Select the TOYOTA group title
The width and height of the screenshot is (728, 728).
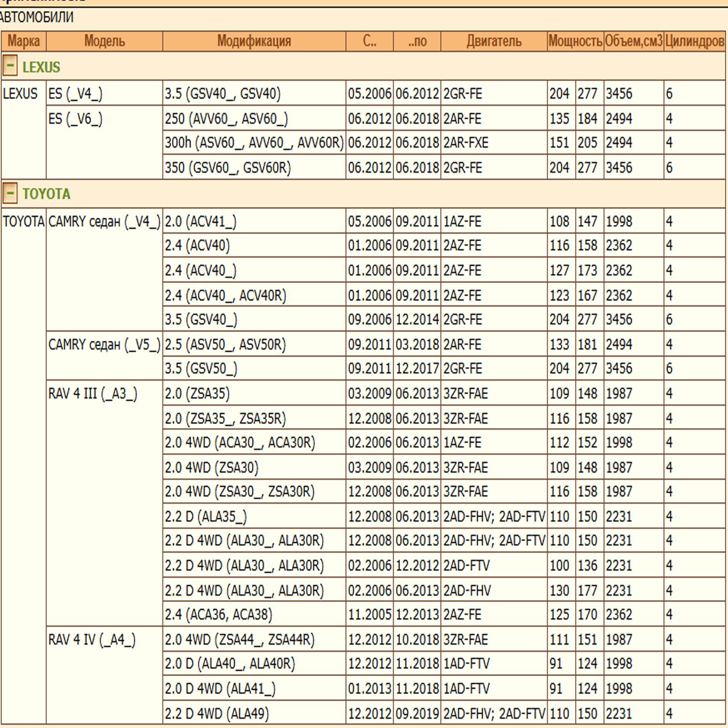46,194
